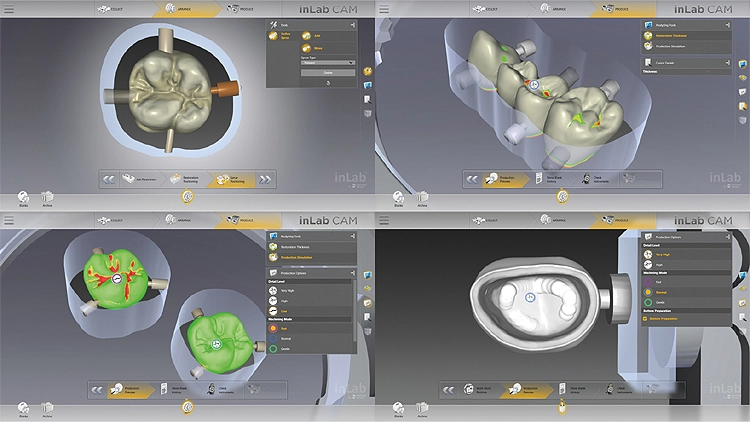Select ARRANGE phase in sprue-positioning window
750x422 pixels.
point(178,9)
